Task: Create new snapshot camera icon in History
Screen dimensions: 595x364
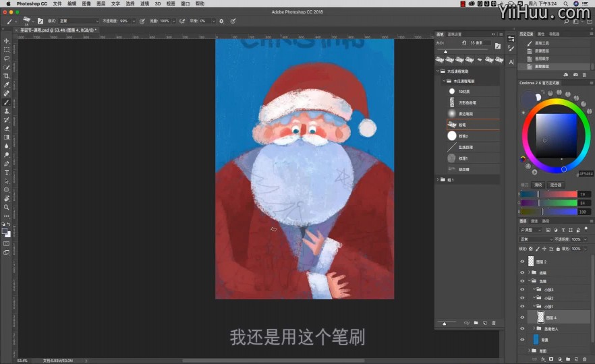Action: (575, 75)
